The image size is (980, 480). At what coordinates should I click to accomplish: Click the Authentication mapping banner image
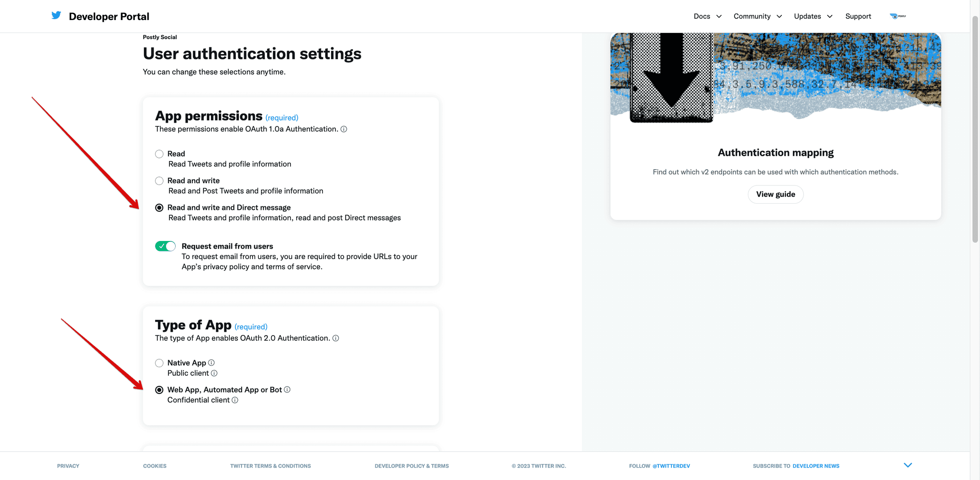(x=776, y=77)
